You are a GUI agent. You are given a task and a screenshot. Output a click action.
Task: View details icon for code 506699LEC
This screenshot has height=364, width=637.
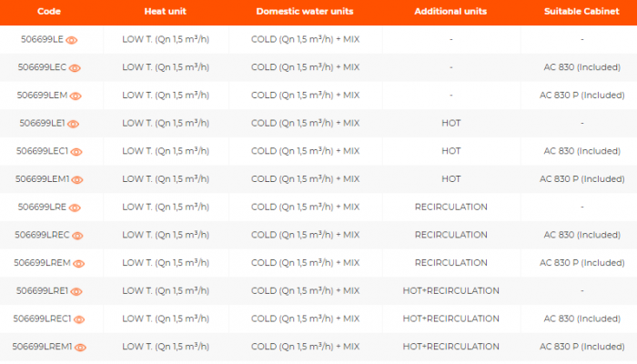[x=75, y=68]
